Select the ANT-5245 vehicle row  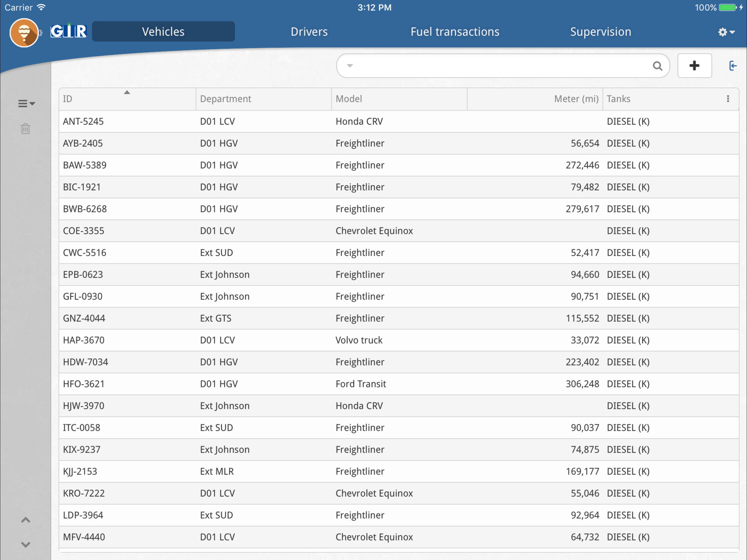pyautogui.click(x=399, y=121)
